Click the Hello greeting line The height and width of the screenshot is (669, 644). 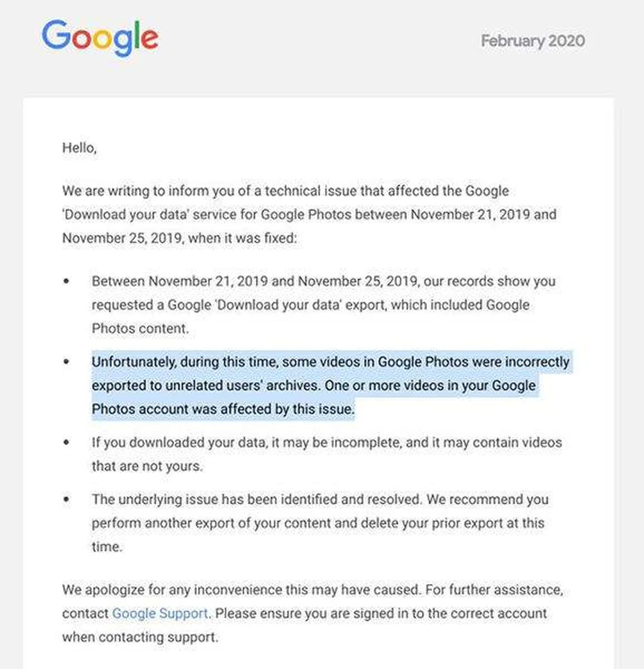pyautogui.click(x=80, y=148)
